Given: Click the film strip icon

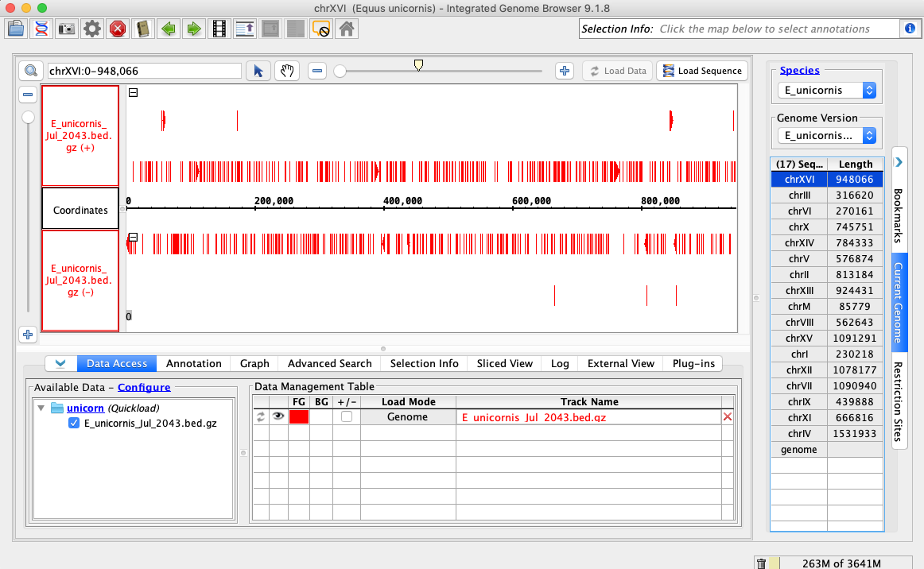Looking at the screenshot, I should pyautogui.click(x=219, y=29).
